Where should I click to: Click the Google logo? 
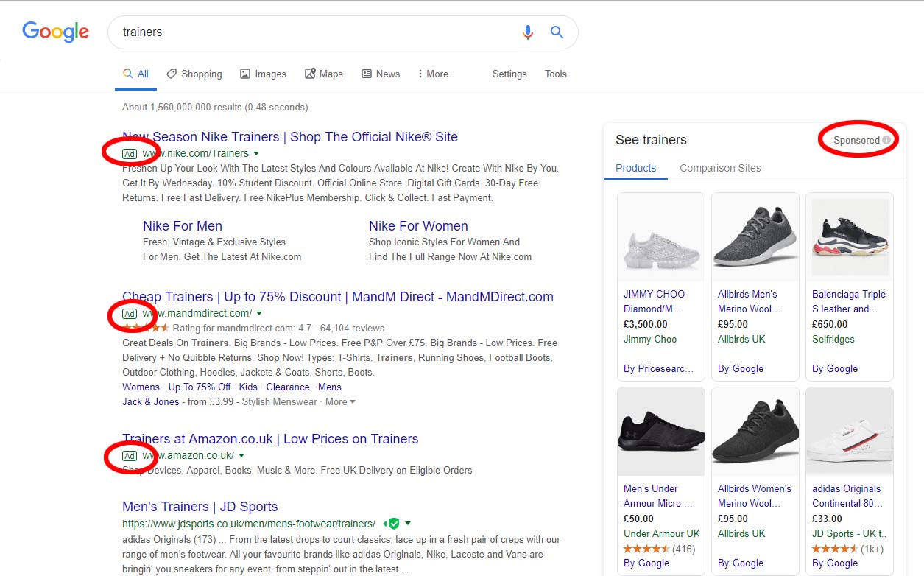[56, 32]
